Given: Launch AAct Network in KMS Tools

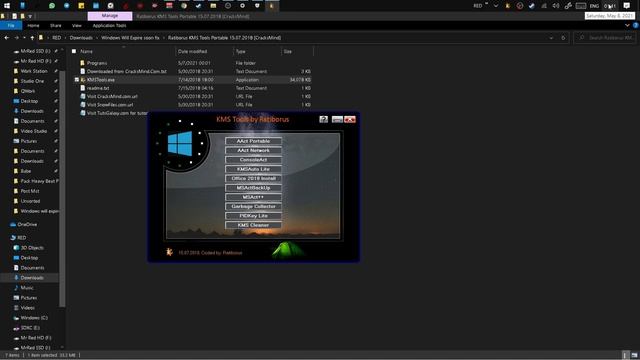Looking at the screenshot, I should (x=253, y=150).
